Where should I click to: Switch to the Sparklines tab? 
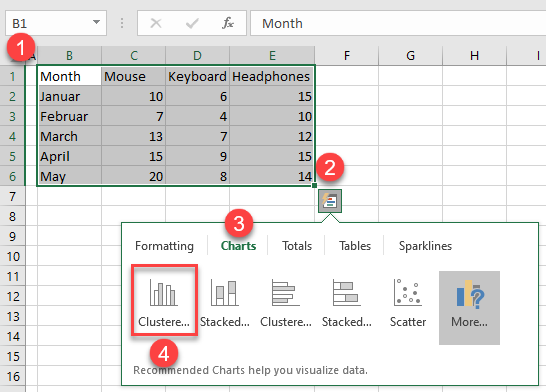pyautogui.click(x=425, y=246)
